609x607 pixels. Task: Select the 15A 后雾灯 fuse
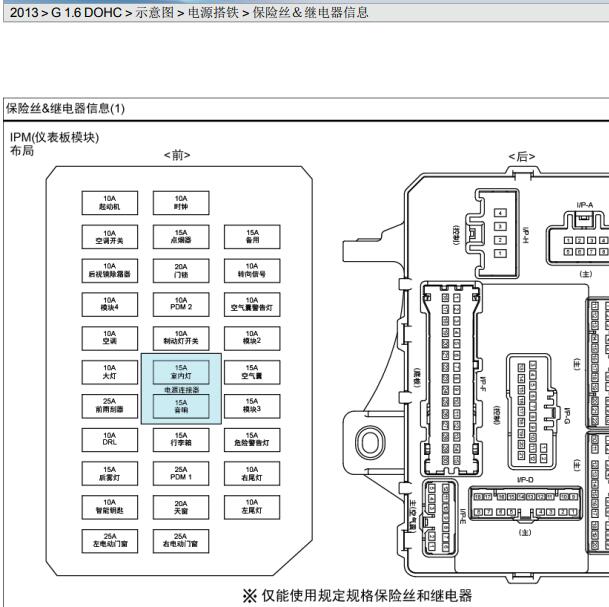pos(110,473)
